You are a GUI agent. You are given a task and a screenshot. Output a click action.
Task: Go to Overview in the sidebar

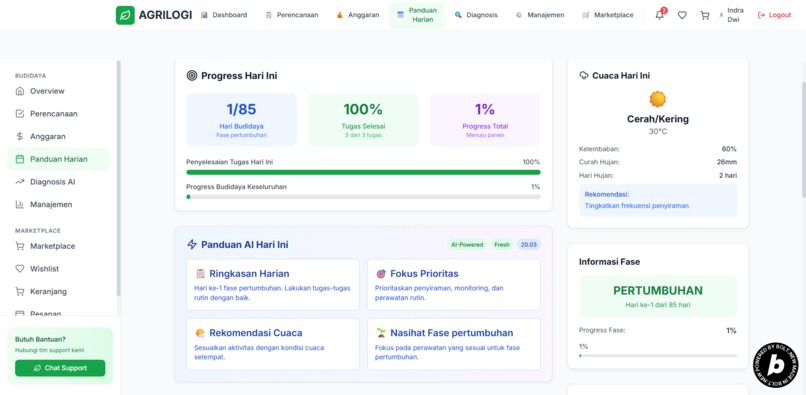pyautogui.click(x=58, y=91)
